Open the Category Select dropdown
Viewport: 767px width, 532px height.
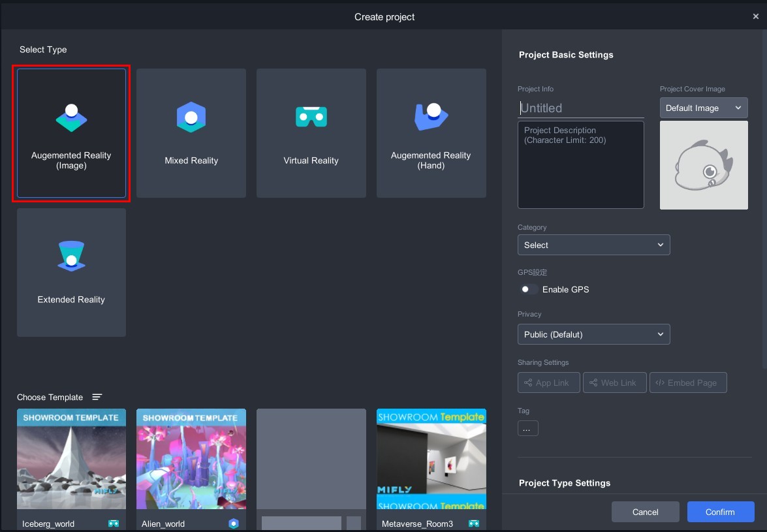point(593,245)
